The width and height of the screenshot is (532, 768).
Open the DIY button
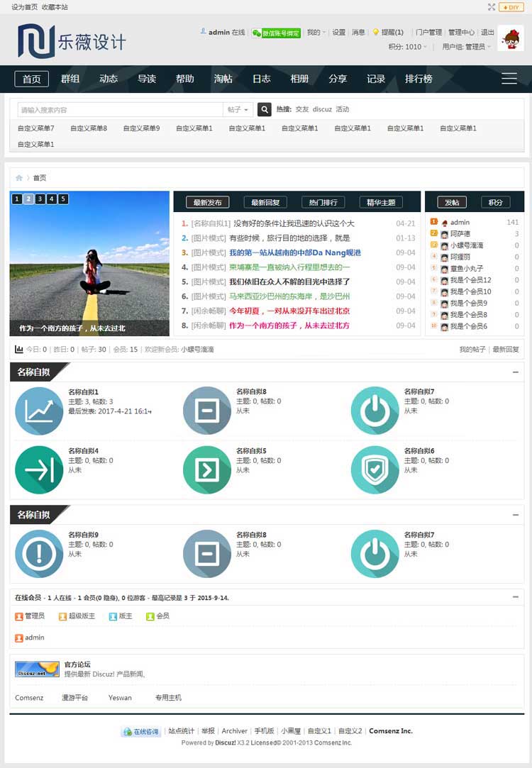(x=511, y=7)
